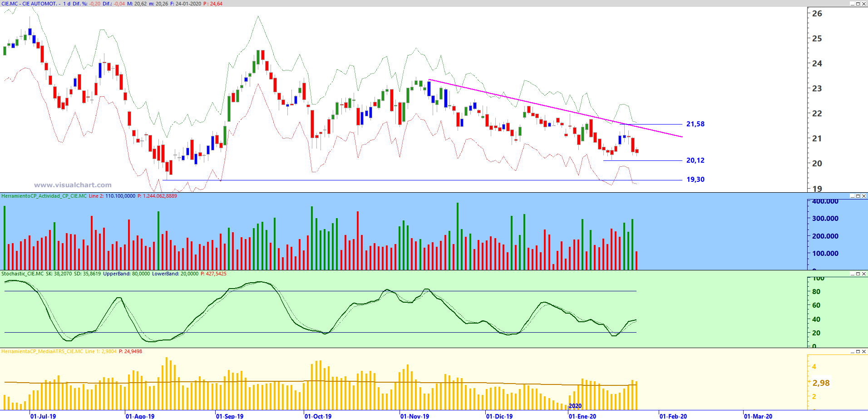Maximize the Stochastic indicator pane

point(858,274)
